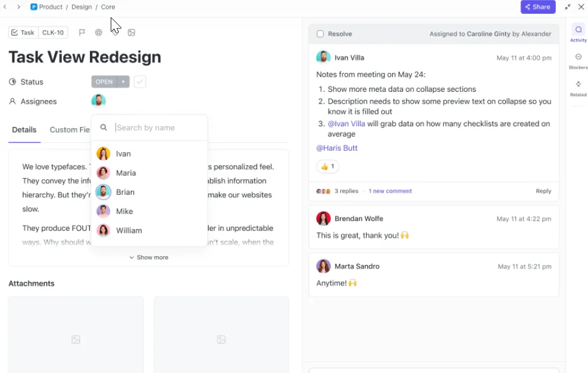
Task: Expand description with Show more
Action: 149,257
